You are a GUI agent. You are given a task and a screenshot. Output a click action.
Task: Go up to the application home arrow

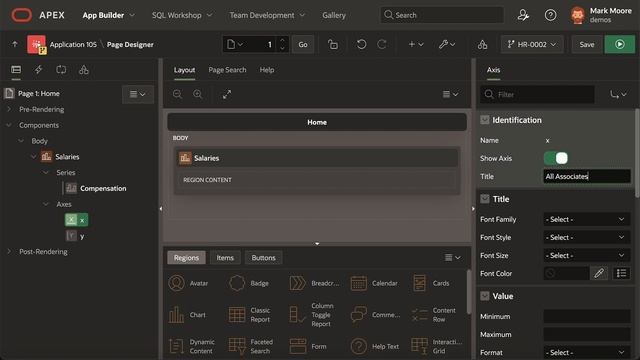[x=15, y=44]
